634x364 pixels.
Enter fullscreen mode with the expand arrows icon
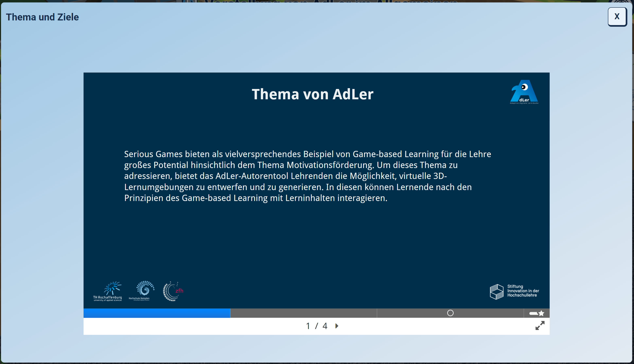tap(540, 326)
